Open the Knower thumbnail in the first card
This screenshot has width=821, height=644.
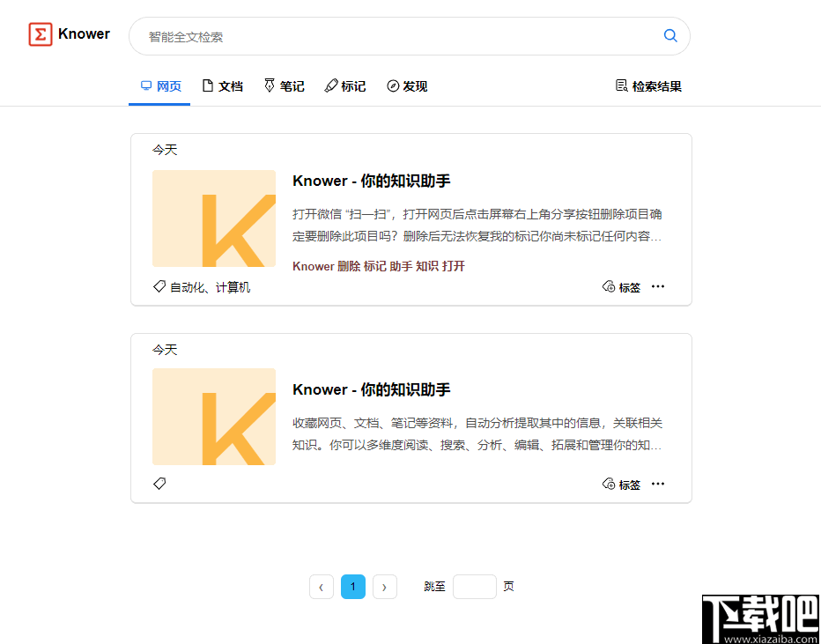click(214, 218)
